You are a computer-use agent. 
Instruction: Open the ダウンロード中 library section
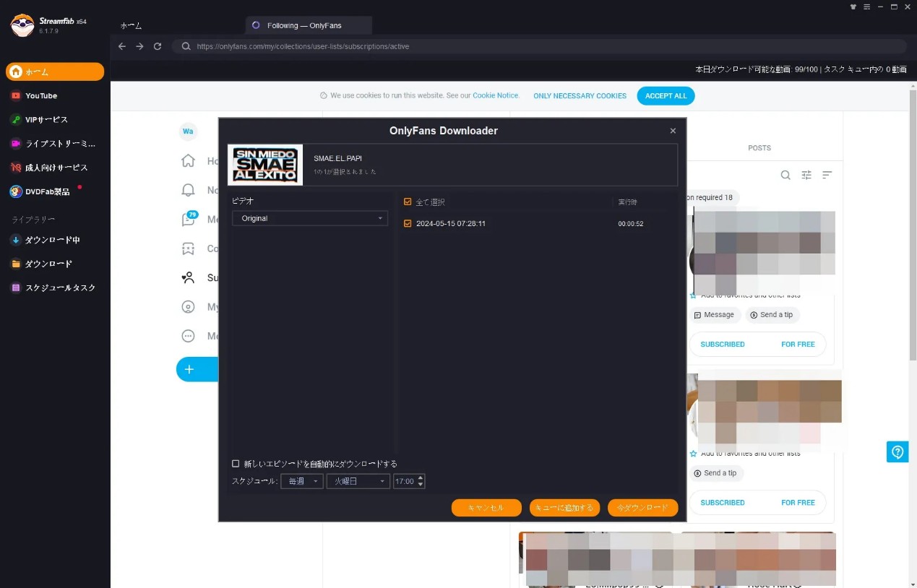coord(52,240)
